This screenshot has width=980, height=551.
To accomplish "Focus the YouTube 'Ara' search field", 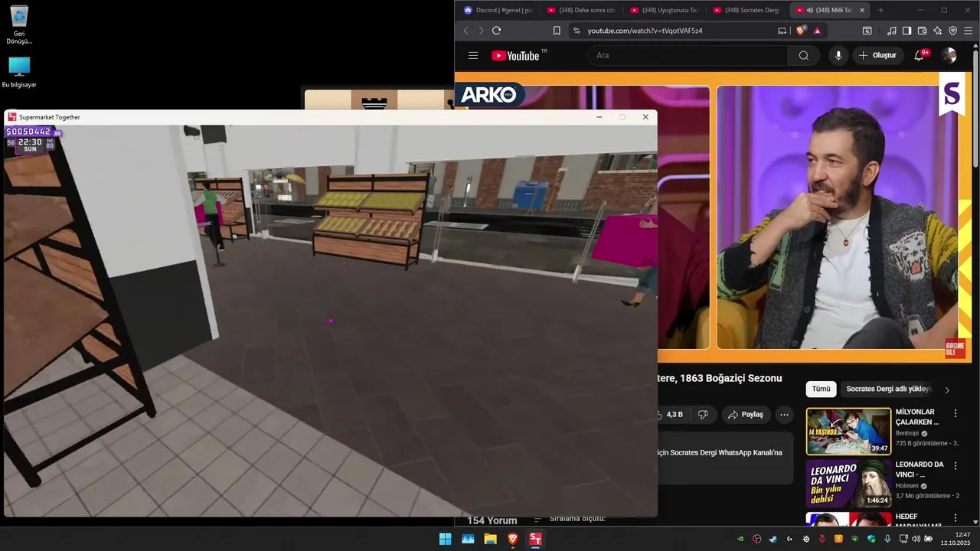I will pyautogui.click(x=688, y=55).
